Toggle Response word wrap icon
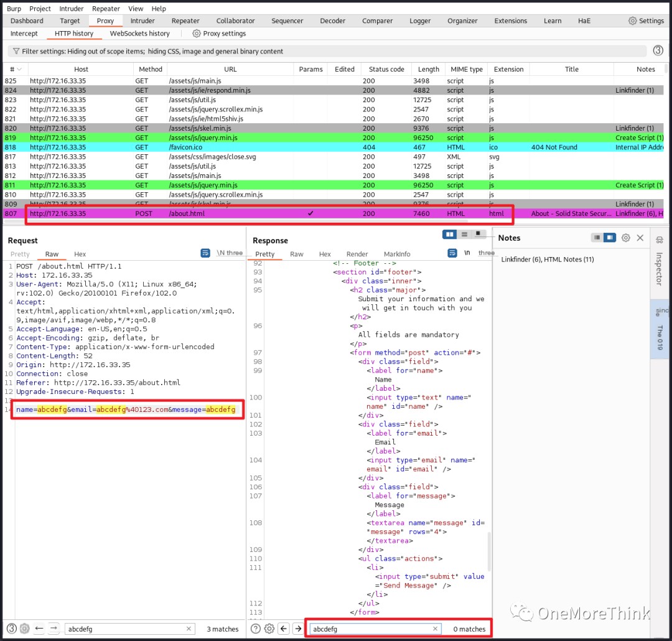The image size is (672, 641). coord(452,253)
